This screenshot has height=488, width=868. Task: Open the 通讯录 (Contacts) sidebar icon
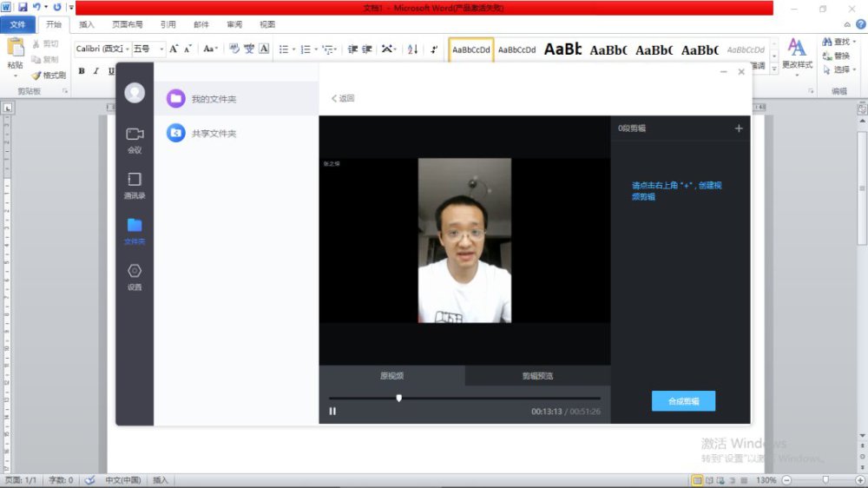click(135, 184)
